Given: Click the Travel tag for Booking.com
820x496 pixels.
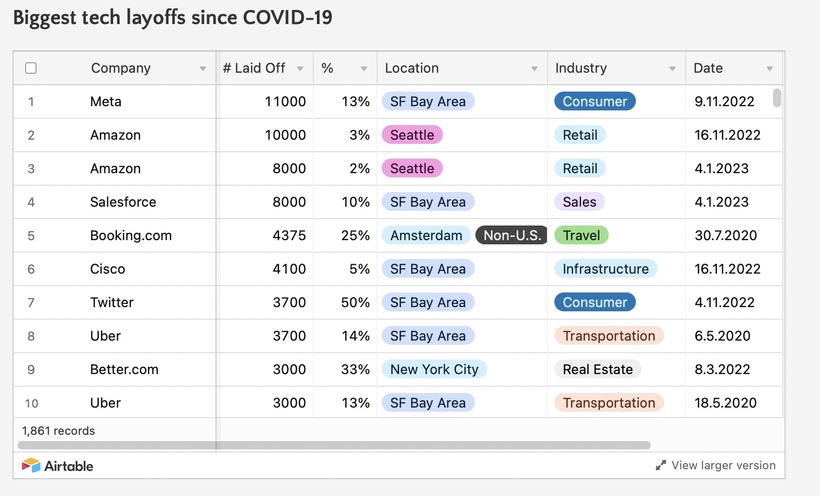Looking at the screenshot, I should (x=582, y=235).
